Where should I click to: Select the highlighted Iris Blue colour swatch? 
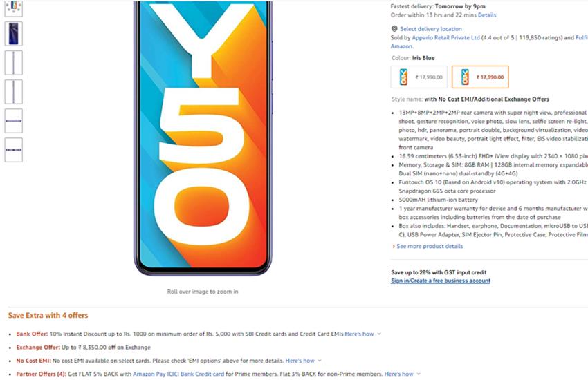click(x=480, y=77)
